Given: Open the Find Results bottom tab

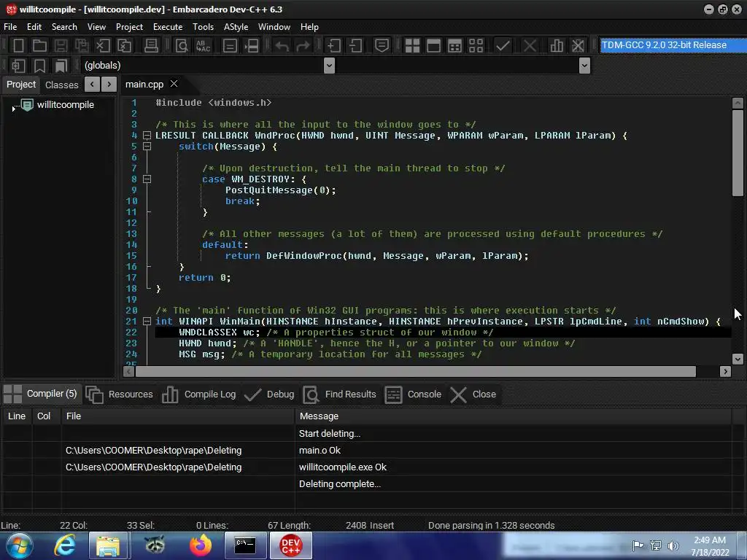Looking at the screenshot, I should coord(340,394).
